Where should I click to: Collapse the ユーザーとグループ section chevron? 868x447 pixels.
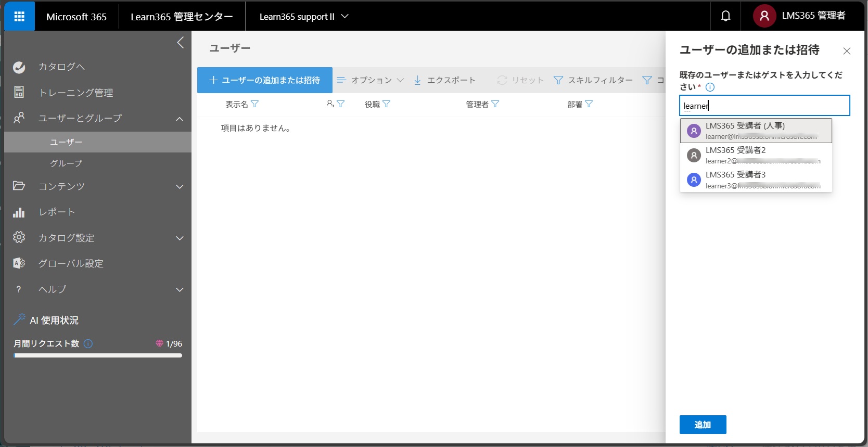[x=180, y=119]
